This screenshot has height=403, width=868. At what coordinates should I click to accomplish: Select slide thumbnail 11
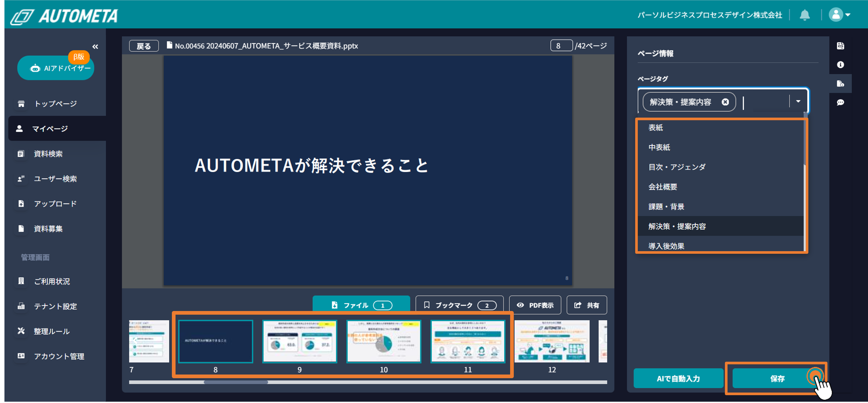point(468,341)
